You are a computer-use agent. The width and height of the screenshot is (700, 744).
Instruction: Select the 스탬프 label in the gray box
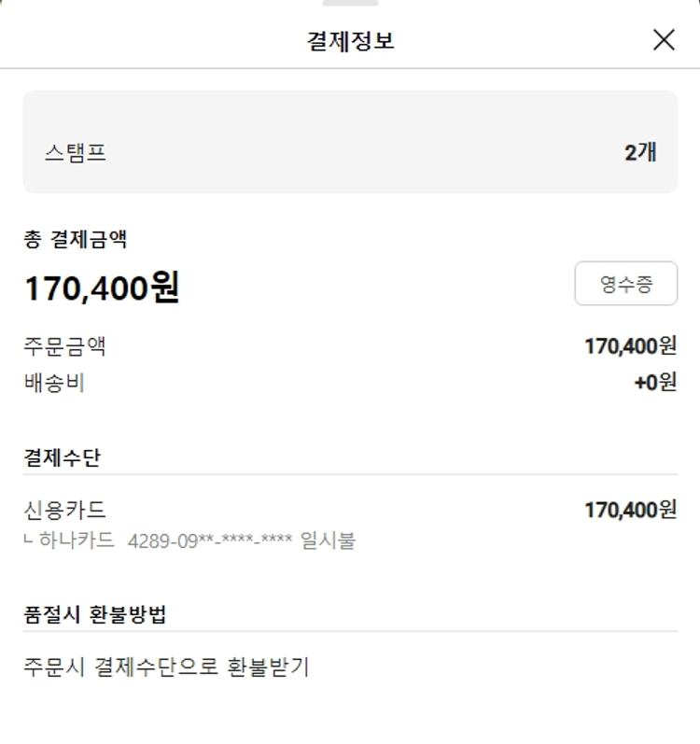point(76,153)
